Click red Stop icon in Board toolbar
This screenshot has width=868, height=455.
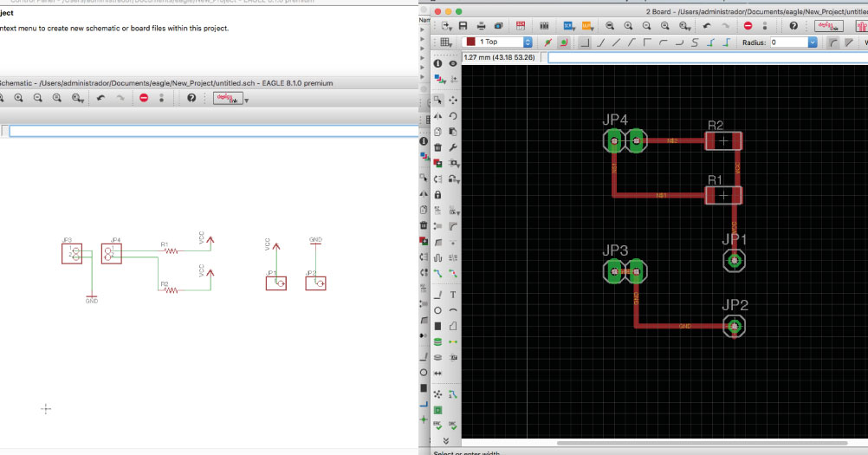(748, 26)
